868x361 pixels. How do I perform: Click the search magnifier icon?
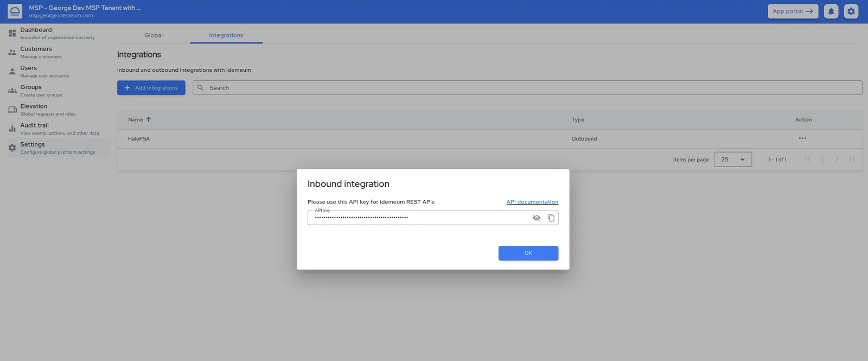tap(200, 88)
